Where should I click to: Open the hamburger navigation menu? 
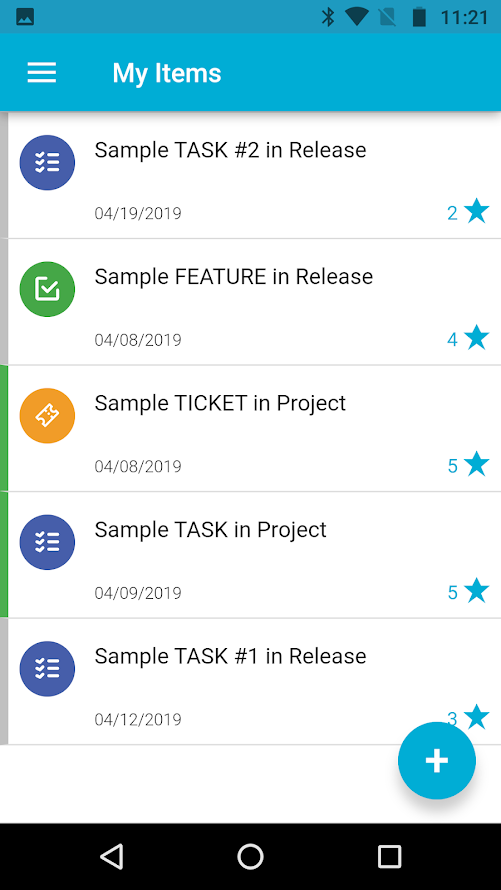pyautogui.click(x=42, y=73)
